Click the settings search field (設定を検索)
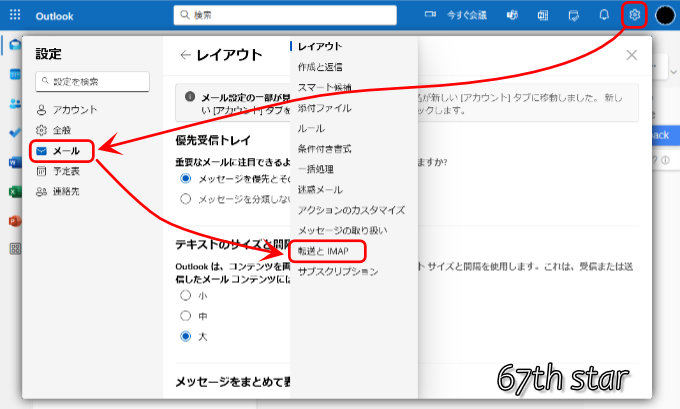This screenshot has width=680, height=409. [x=92, y=81]
